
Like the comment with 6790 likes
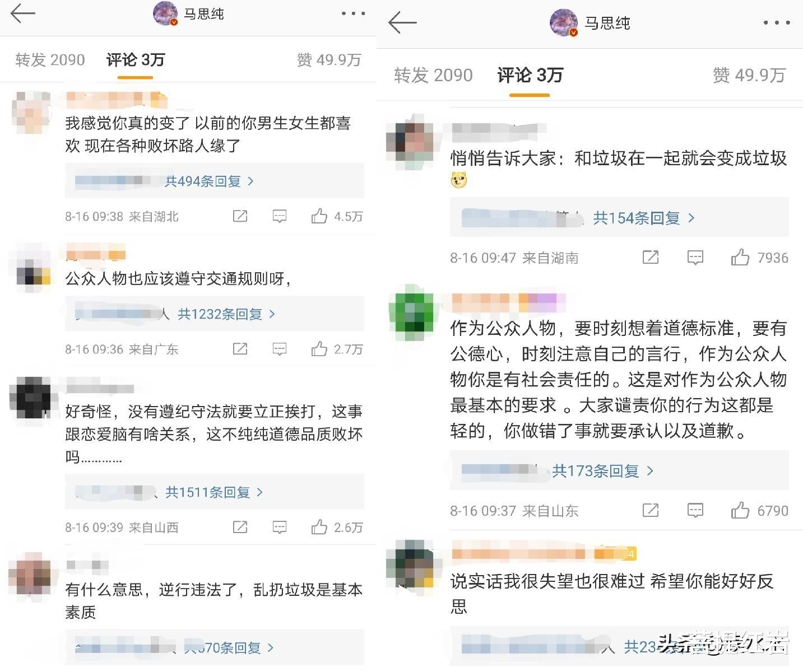click(x=740, y=510)
